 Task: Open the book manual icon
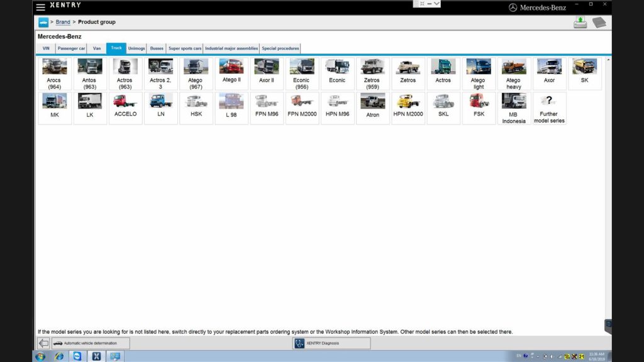(599, 22)
